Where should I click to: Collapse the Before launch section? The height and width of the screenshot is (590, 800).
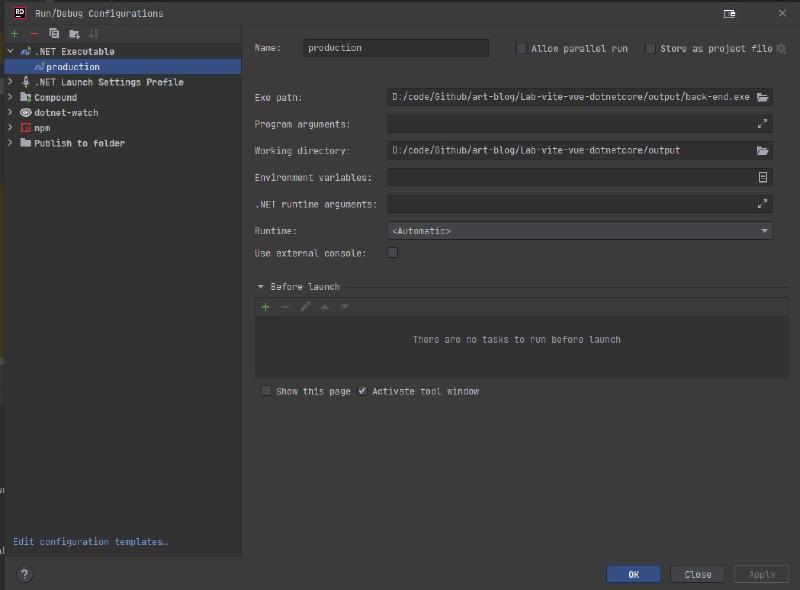pyautogui.click(x=261, y=287)
